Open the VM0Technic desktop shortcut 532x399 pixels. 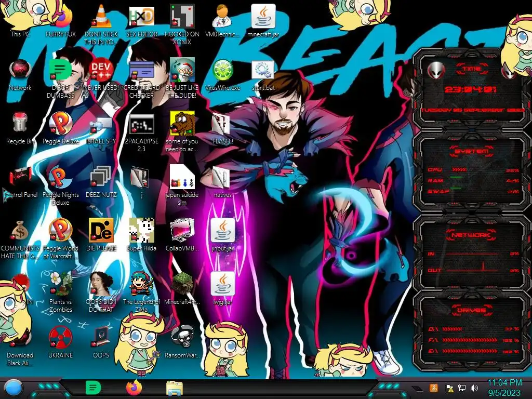[x=222, y=20]
